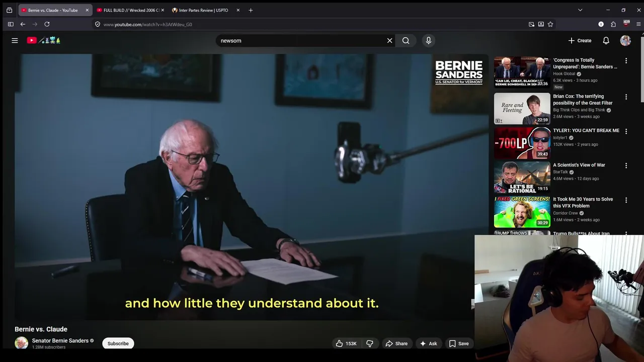Go back one page in browser
644x362 pixels.
pyautogui.click(x=23, y=24)
